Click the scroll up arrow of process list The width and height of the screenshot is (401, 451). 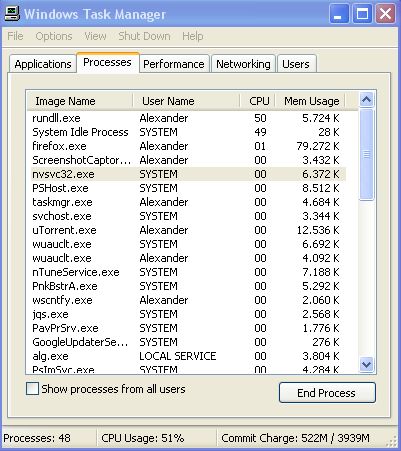tap(367, 100)
